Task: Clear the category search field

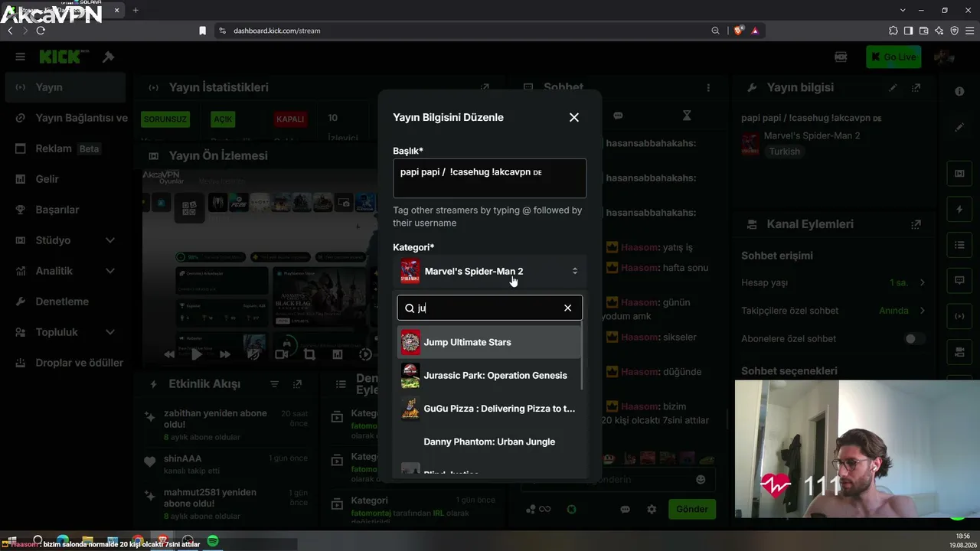Action: tap(567, 308)
